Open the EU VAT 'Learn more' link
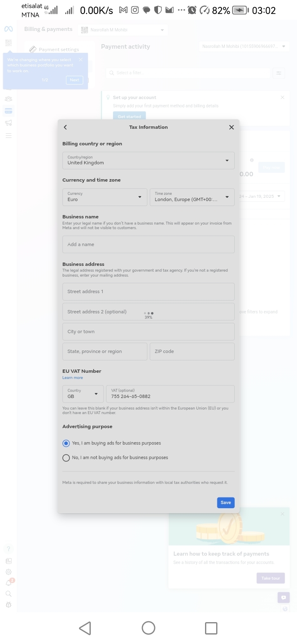Image resolution: width=297 pixels, height=644 pixels. pos(73,378)
